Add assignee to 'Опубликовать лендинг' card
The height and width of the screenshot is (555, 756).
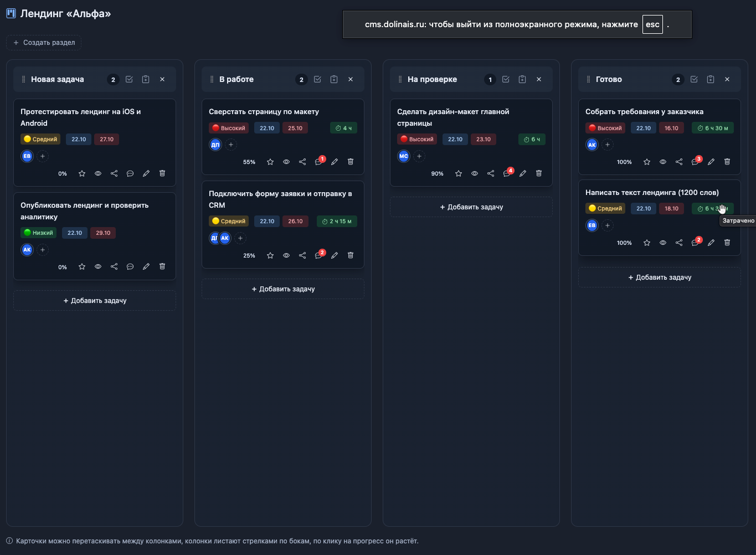click(x=43, y=250)
